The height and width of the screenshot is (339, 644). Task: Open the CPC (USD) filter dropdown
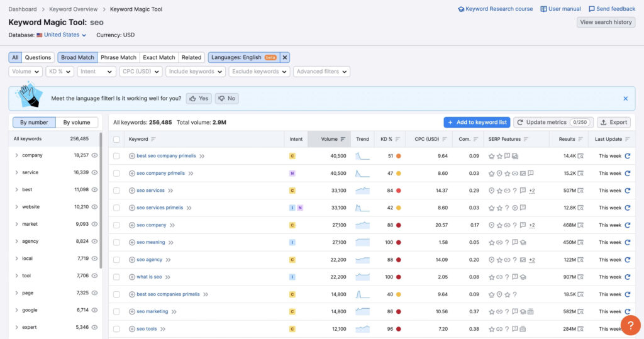coord(141,72)
